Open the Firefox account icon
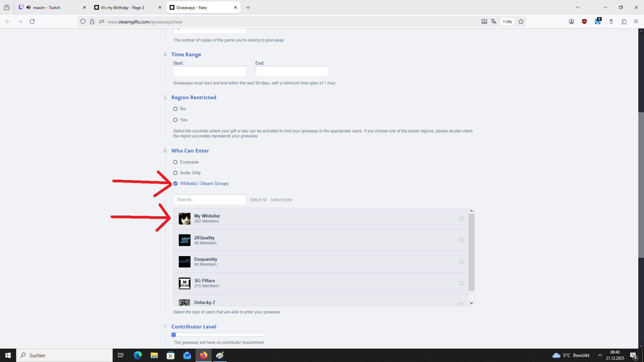644x362 pixels. point(572,21)
